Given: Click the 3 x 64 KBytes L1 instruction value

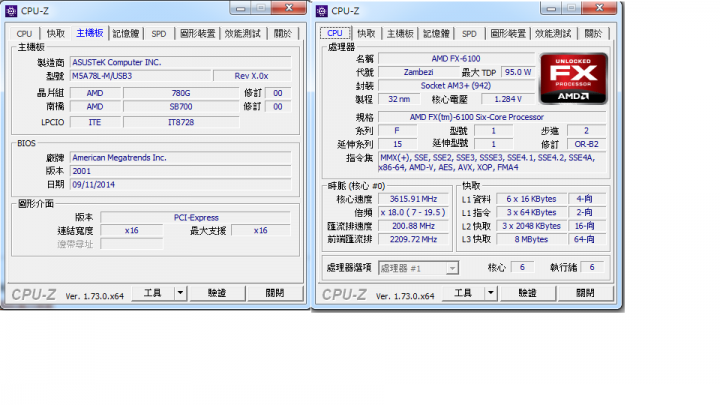Looking at the screenshot, I should tap(531, 212).
